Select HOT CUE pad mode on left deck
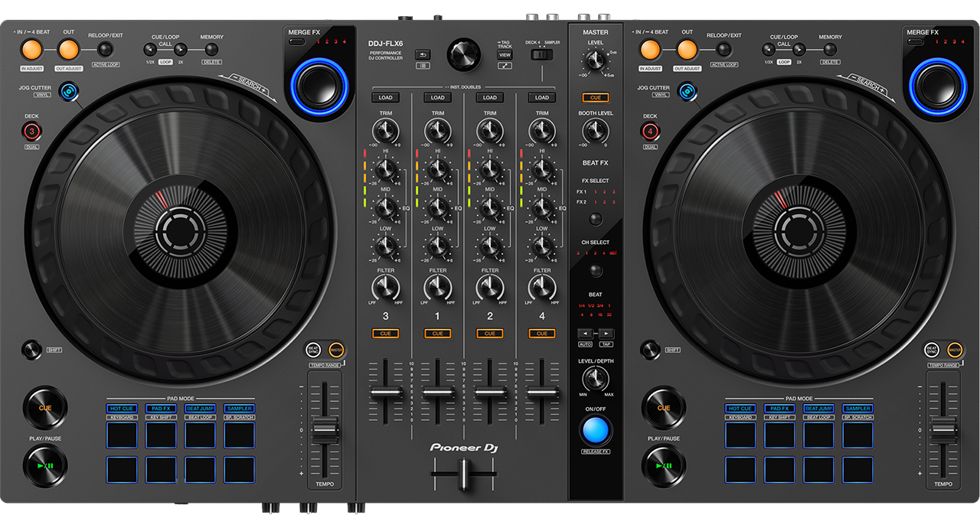Image resolution: width=980 pixels, height=528 pixels. [x=122, y=409]
